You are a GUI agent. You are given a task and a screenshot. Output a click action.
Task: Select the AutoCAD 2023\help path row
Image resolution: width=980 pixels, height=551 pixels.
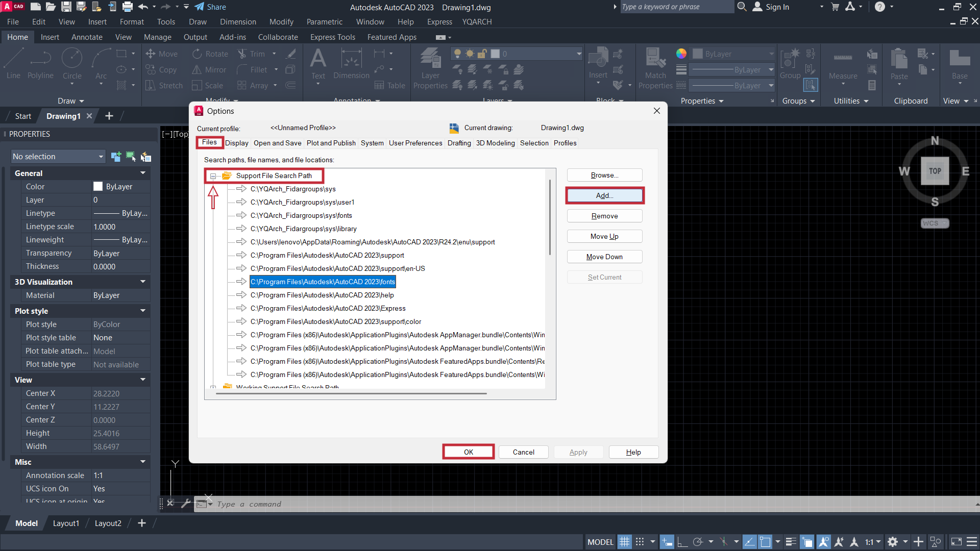[322, 295]
